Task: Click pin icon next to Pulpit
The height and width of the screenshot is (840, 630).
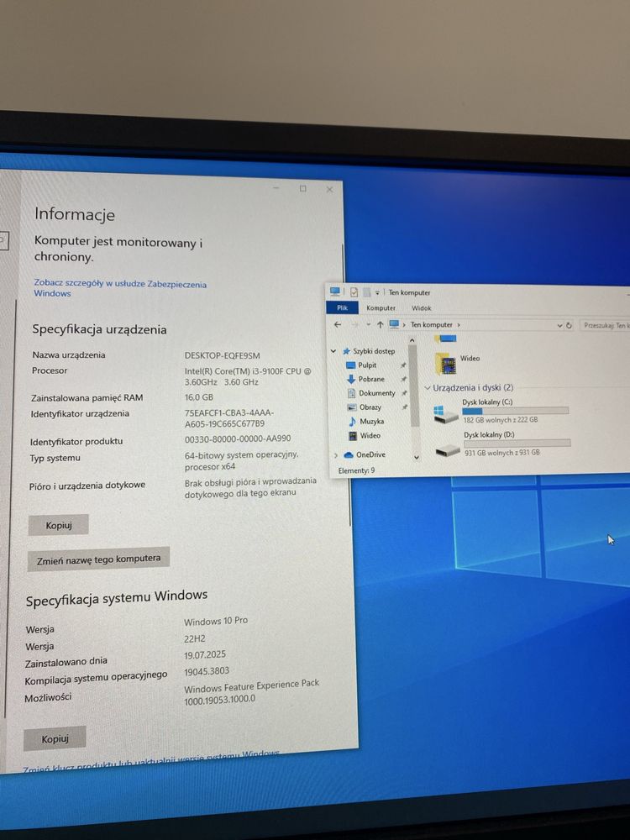Action: coord(403,365)
